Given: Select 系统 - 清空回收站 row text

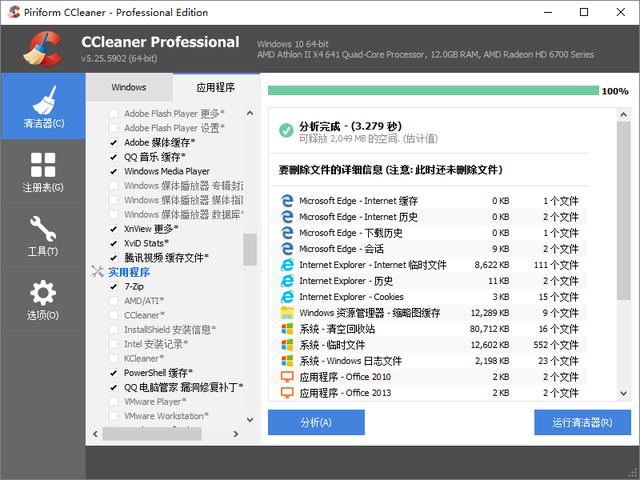Looking at the screenshot, I should tap(337, 329).
